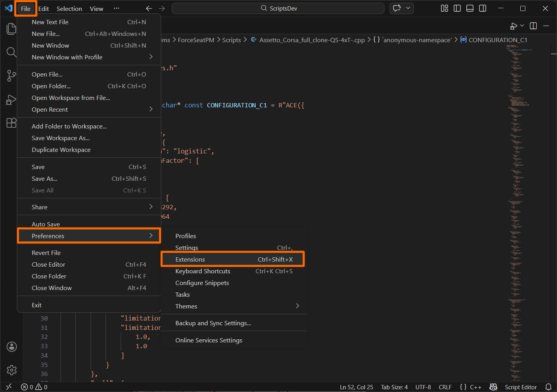Open Copilot chat dropdown arrow

[408, 8]
